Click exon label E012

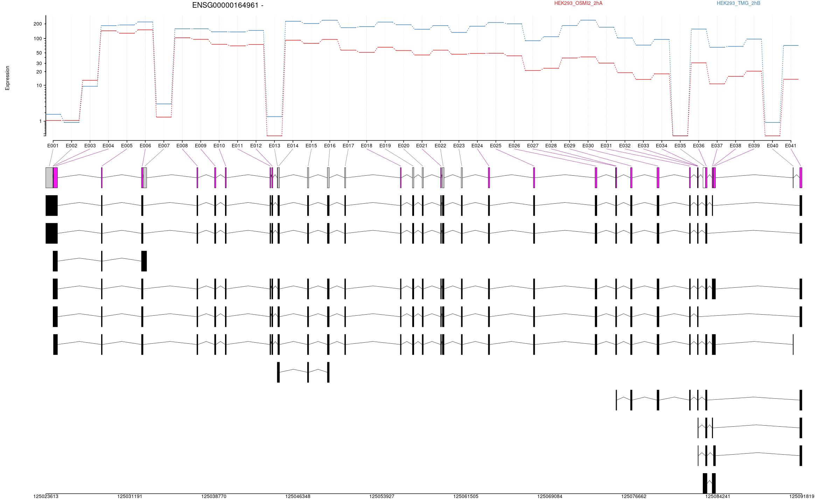click(256, 146)
